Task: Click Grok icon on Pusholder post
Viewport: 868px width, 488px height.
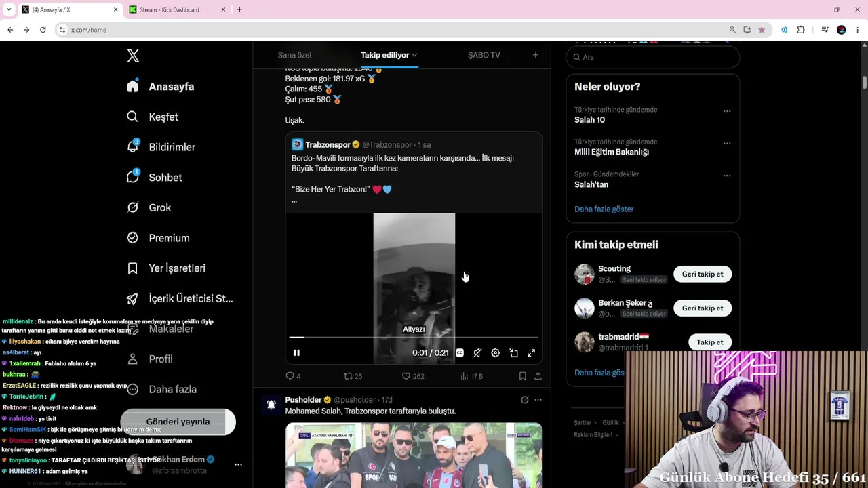Action: tap(524, 400)
